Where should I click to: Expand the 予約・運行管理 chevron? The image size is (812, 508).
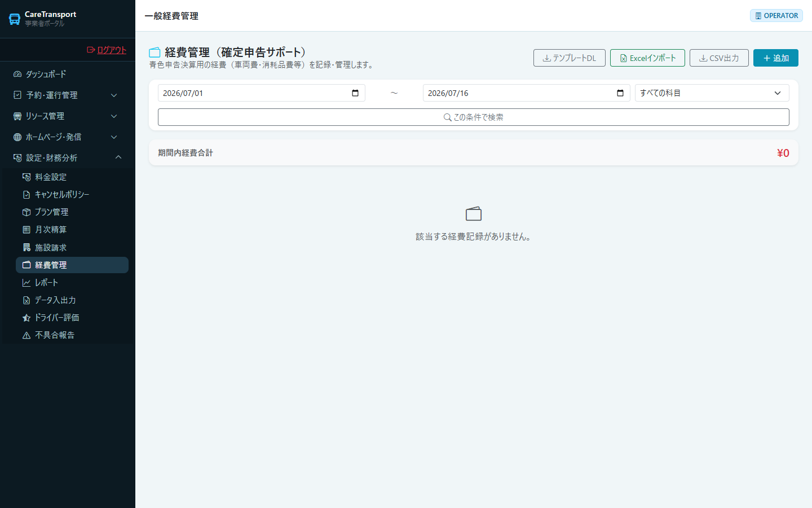click(x=114, y=95)
